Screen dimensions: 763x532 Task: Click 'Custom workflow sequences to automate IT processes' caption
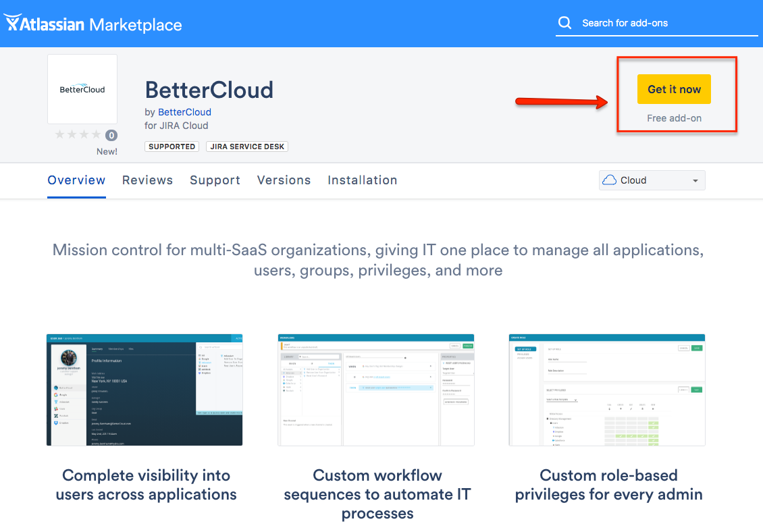click(x=377, y=494)
